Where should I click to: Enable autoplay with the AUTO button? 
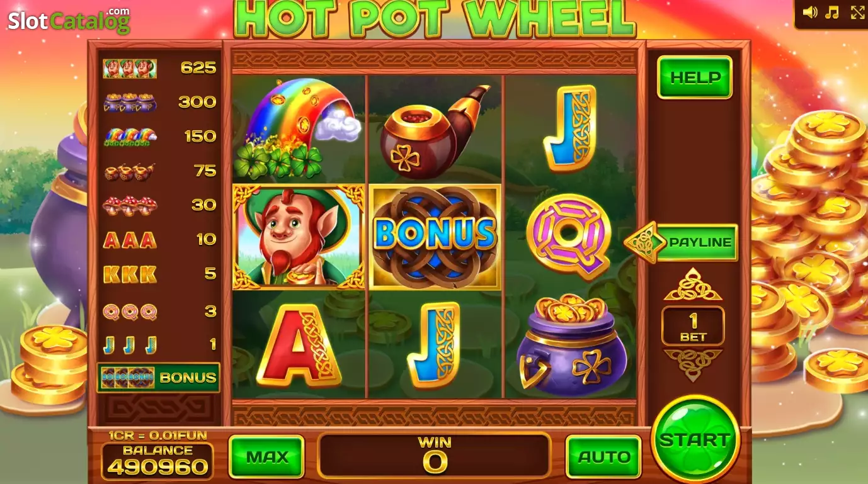pyautogui.click(x=603, y=456)
